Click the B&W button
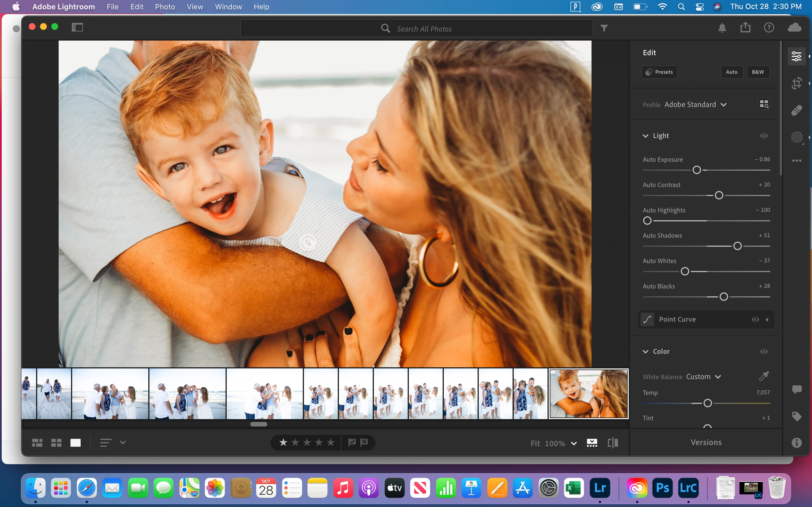This screenshot has height=507, width=812. pos(758,72)
